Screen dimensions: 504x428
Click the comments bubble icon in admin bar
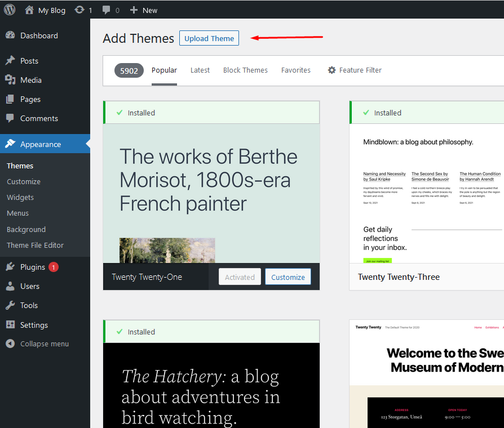[107, 10]
